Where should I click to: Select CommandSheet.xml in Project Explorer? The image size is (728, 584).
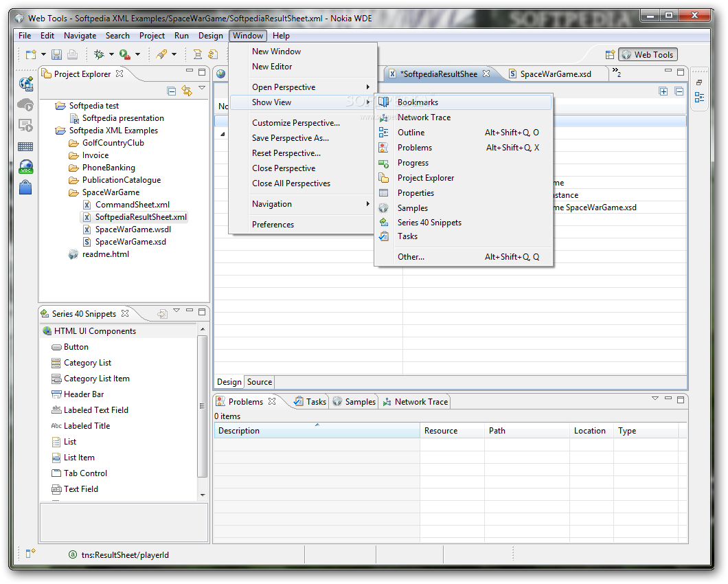tap(133, 205)
